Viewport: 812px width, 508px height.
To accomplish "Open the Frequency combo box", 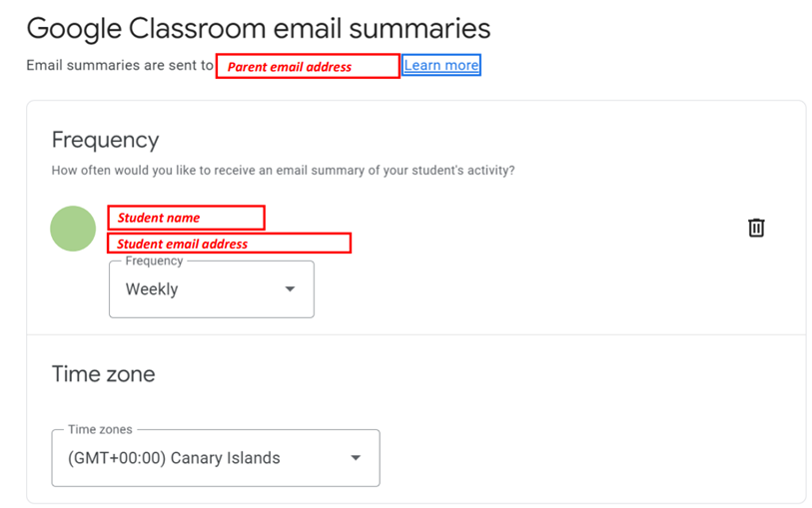I will 211,289.
